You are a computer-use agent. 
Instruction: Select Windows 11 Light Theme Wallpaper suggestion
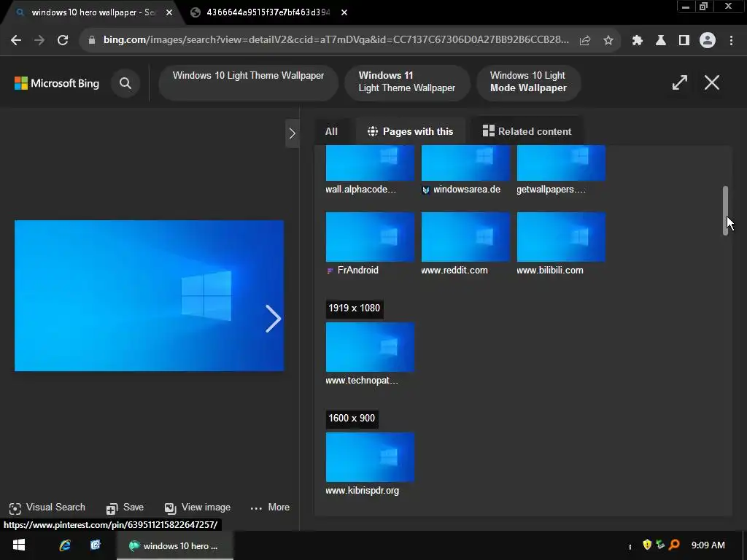tap(407, 83)
